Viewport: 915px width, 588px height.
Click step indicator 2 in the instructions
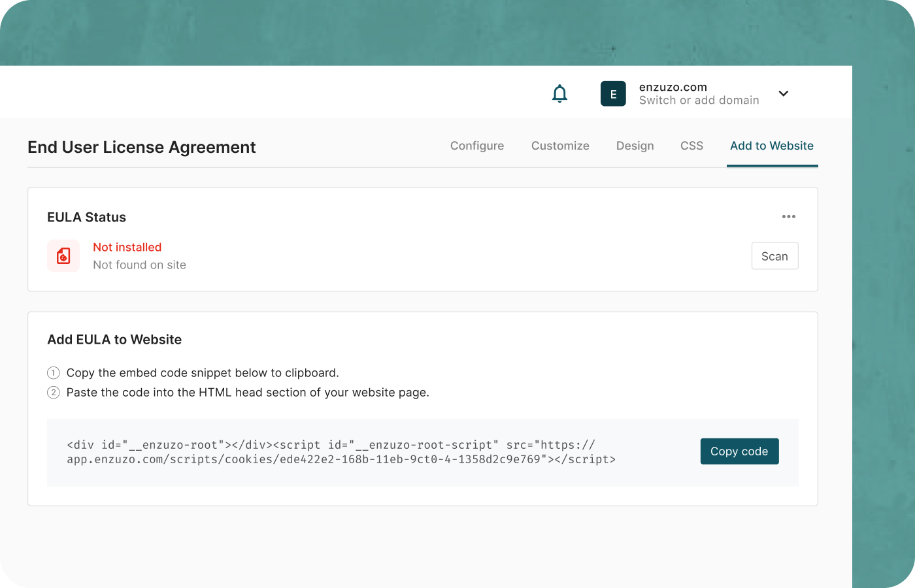pyautogui.click(x=53, y=393)
